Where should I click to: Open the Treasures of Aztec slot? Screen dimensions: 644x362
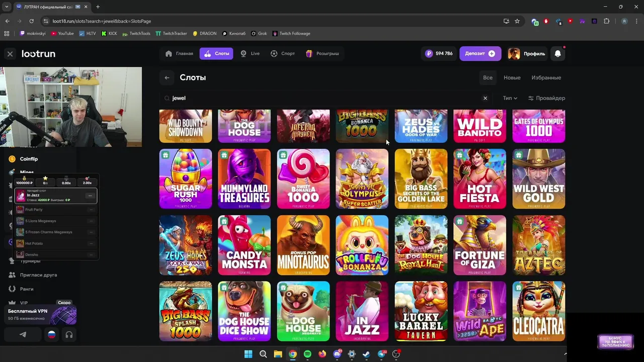coord(539,245)
